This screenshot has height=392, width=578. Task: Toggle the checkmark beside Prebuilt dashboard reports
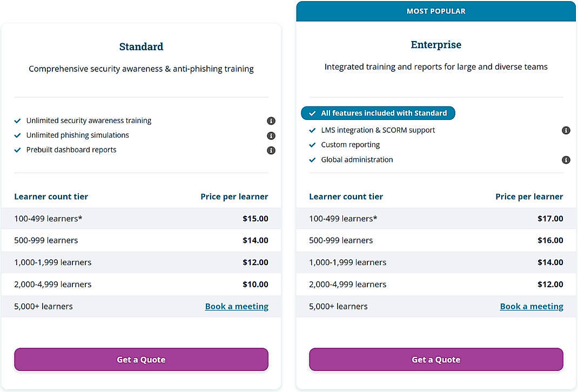click(x=17, y=150)
